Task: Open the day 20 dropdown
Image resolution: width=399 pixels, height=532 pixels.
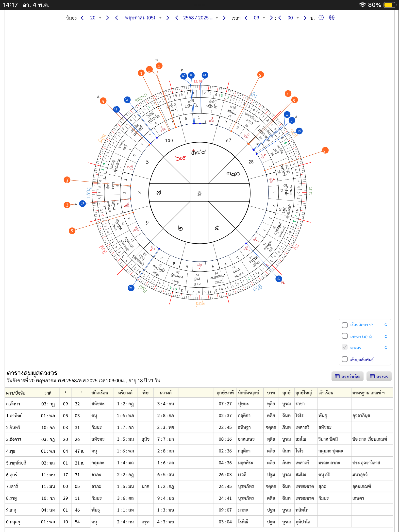Action: click(96, 18)
